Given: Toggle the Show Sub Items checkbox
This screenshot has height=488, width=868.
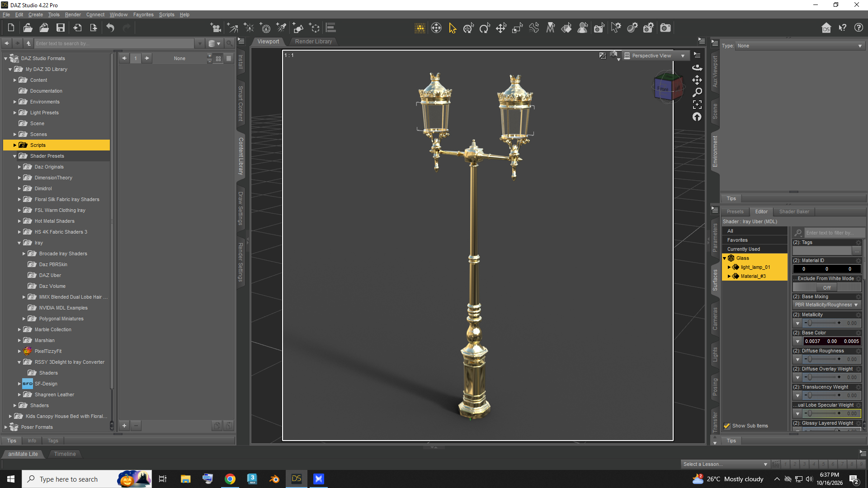Looking at the screenshot, I should coord(727,426).
